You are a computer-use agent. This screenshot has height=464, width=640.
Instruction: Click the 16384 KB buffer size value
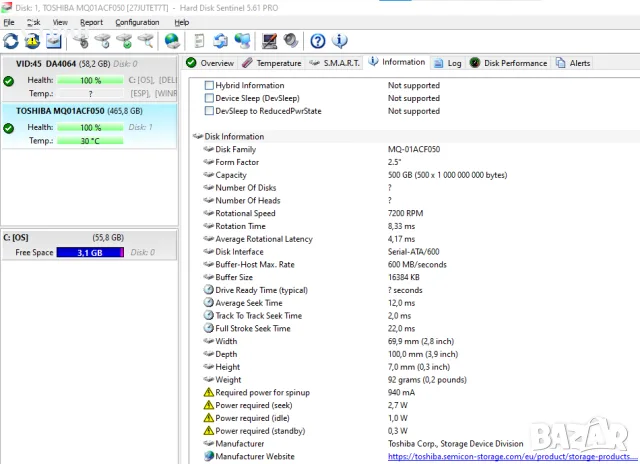[x=404, y=277]
